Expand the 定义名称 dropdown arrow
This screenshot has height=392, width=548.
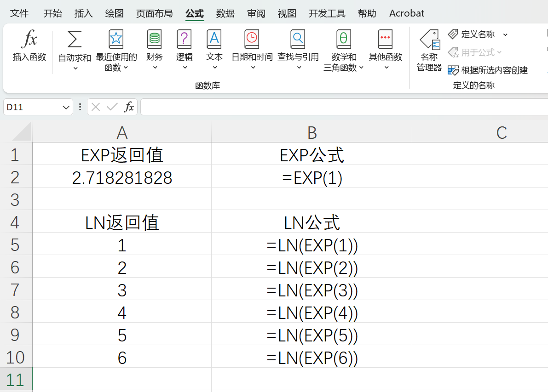click(x=505, y=34)
